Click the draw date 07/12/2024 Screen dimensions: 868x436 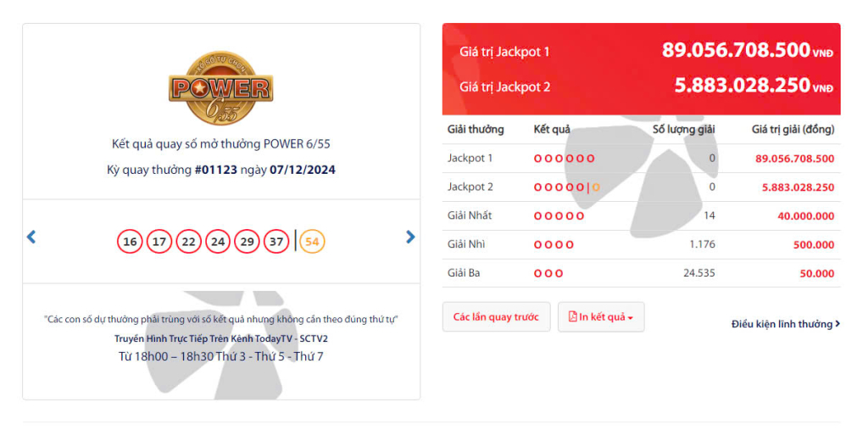pos(303,170)
